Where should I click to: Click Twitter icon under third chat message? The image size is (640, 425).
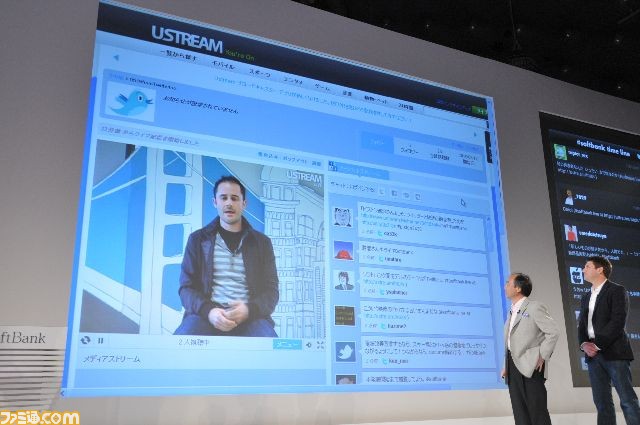(x=382, y=292)
